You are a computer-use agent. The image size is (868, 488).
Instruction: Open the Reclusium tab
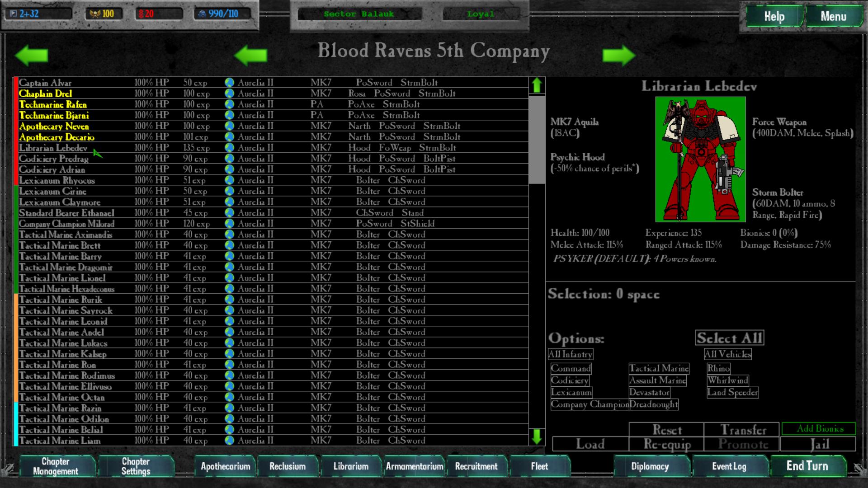pyautogui.click(x=288, y=466)
